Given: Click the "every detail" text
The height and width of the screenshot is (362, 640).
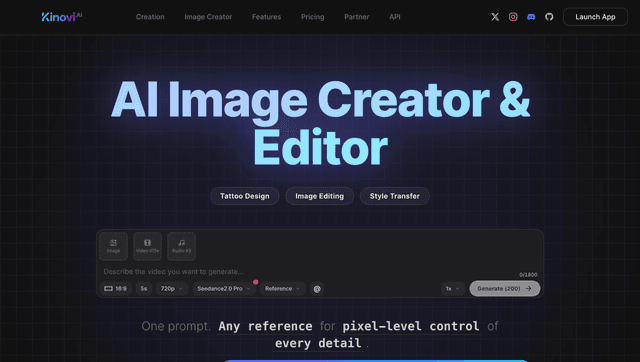Looking at the screenshot, I should pos(318,343).
